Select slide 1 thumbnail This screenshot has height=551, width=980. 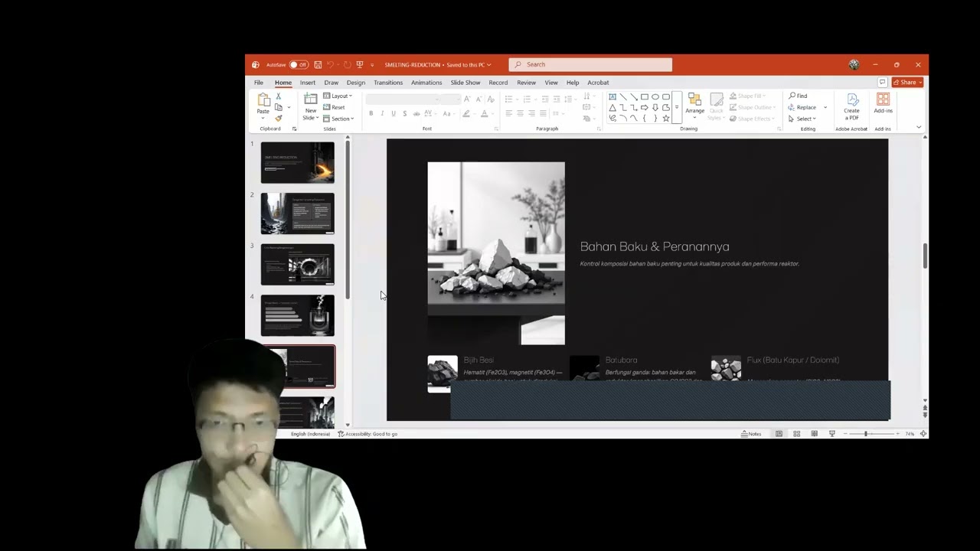(298, 162)
